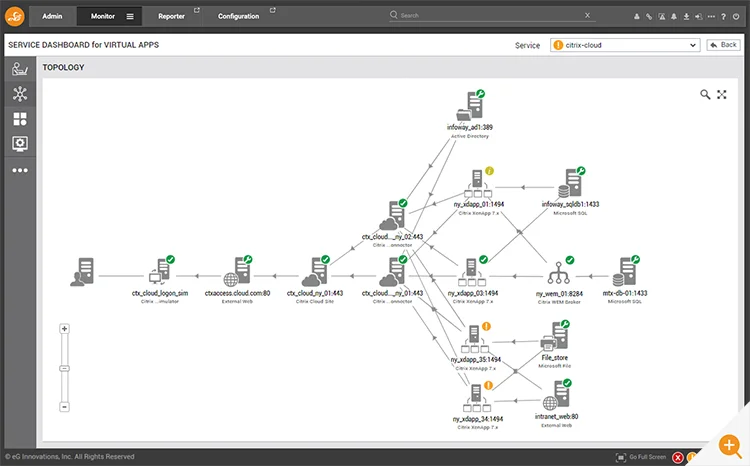Select sidebar topology network icon
750x466 pixels.
point(20,94)
